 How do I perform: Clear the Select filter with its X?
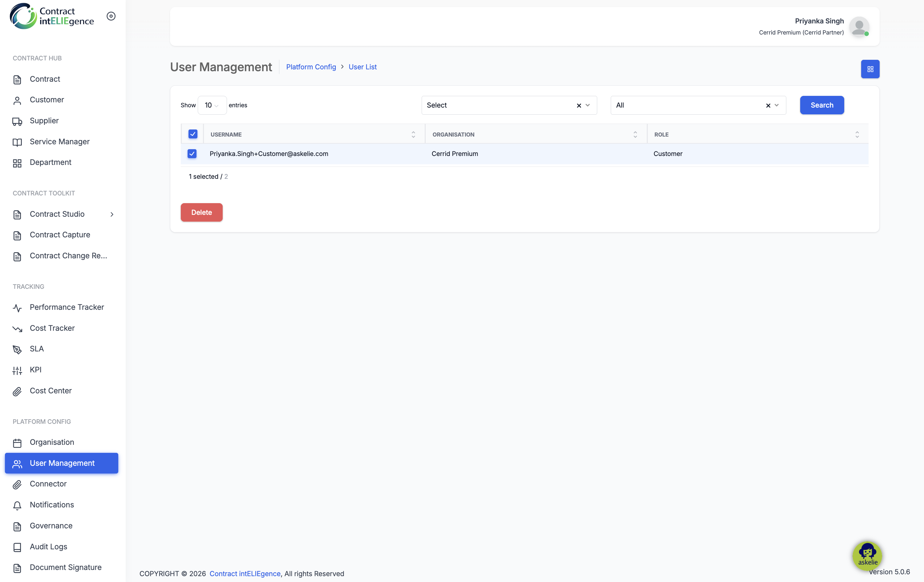pyautogui.click(x=579, y=105)
